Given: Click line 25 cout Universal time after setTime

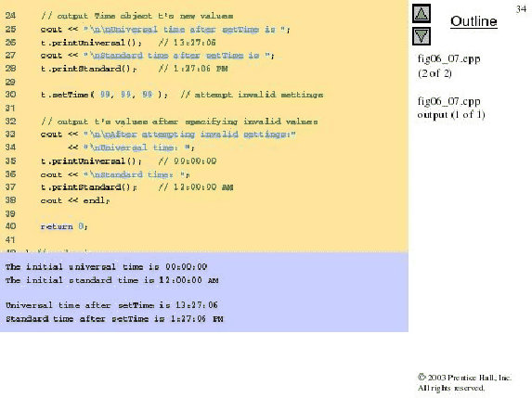Looking at the screenshot, I should (165, 30).
